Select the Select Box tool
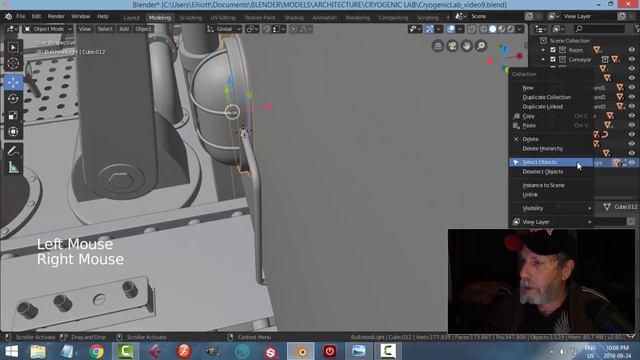 coord(13,47)
